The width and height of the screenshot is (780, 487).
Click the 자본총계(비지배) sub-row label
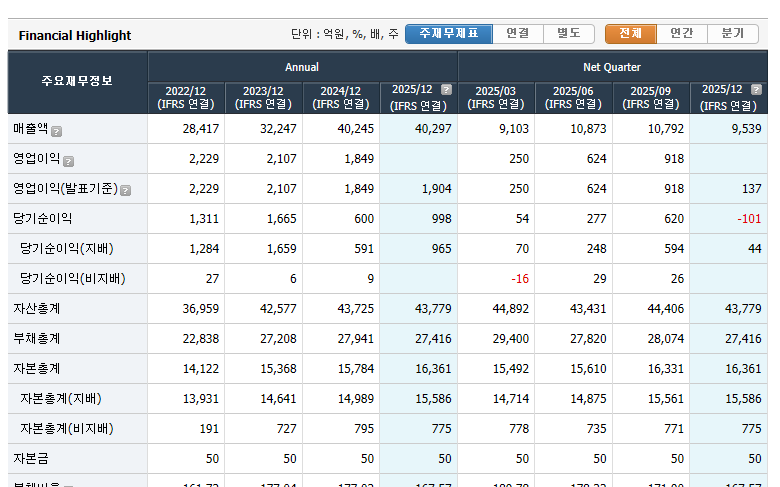tap(66, 429)
